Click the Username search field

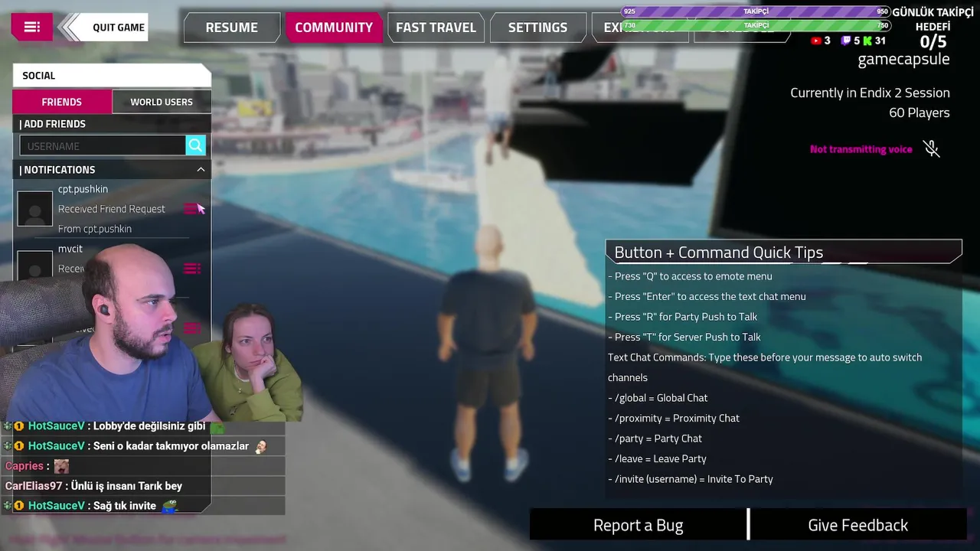(x=103, y=145)
